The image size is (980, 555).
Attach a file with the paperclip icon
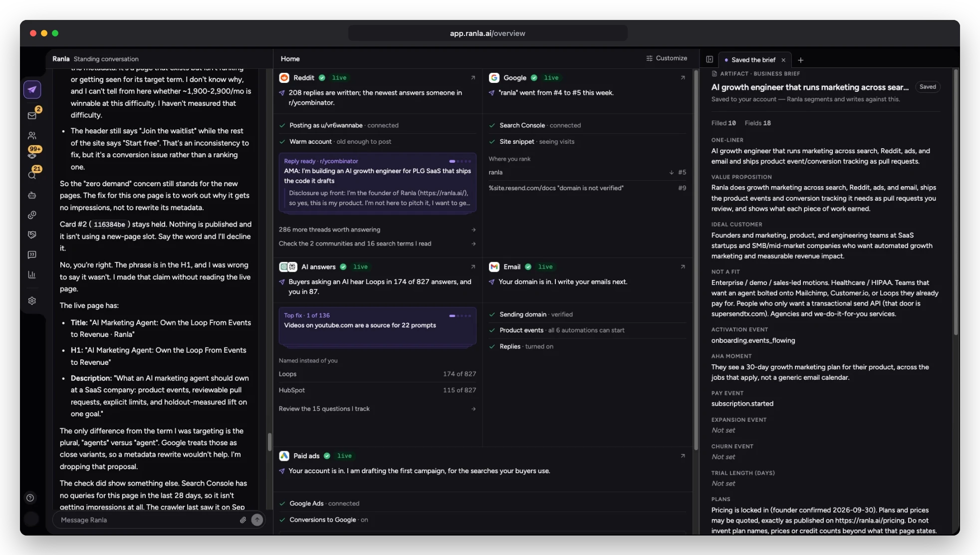pos(243,520)
